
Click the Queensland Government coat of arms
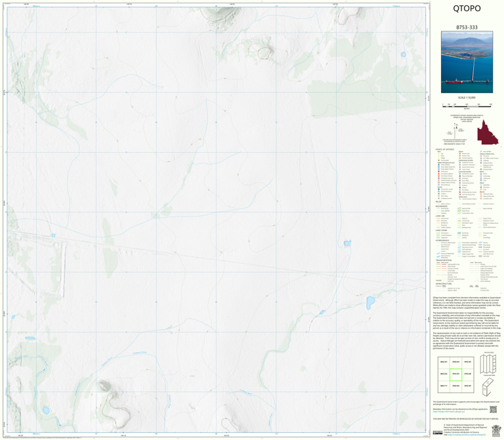coord(496,430)
